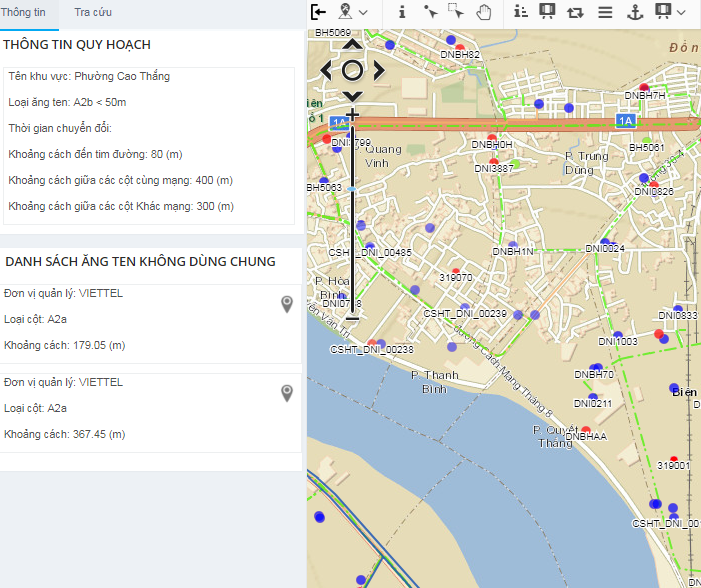Choose the rectangle selection tool

pyautogui.click(x=456, y=12)
